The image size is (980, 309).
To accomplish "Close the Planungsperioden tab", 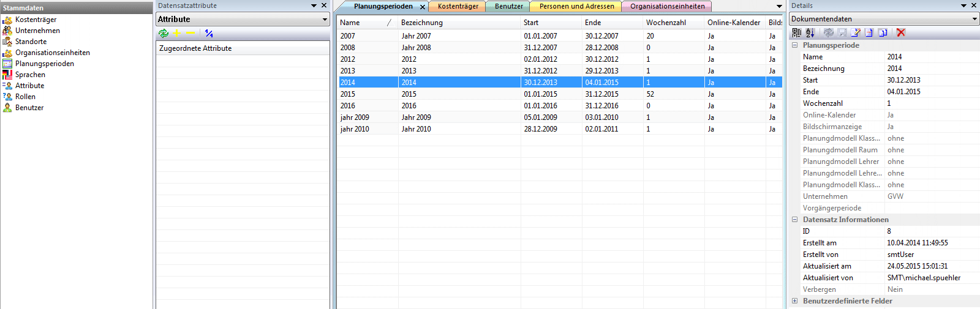I will [x=423, y=7].
